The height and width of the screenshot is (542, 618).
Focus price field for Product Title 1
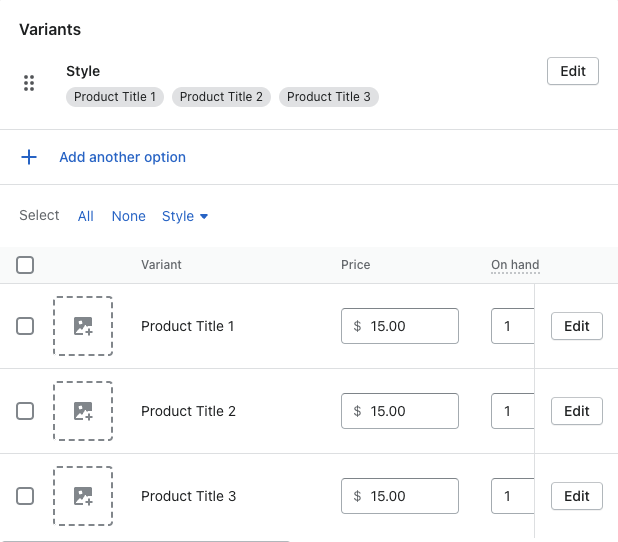400,326
